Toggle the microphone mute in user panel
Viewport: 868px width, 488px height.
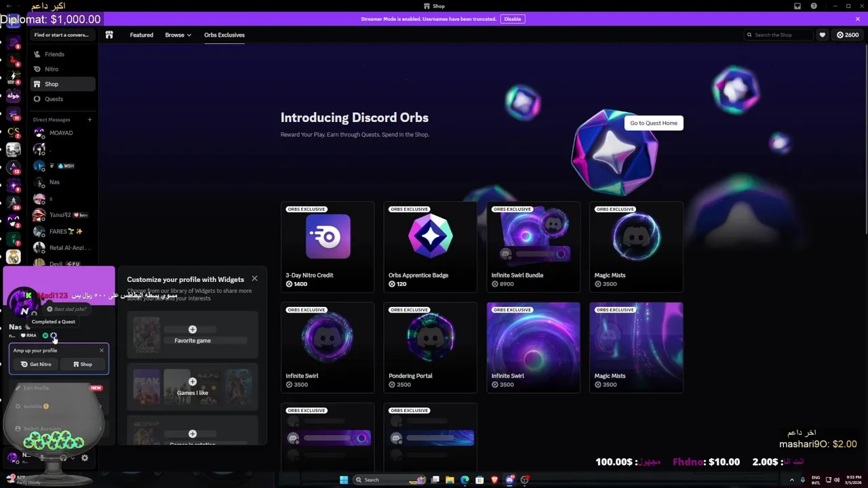tap(43, 458)
